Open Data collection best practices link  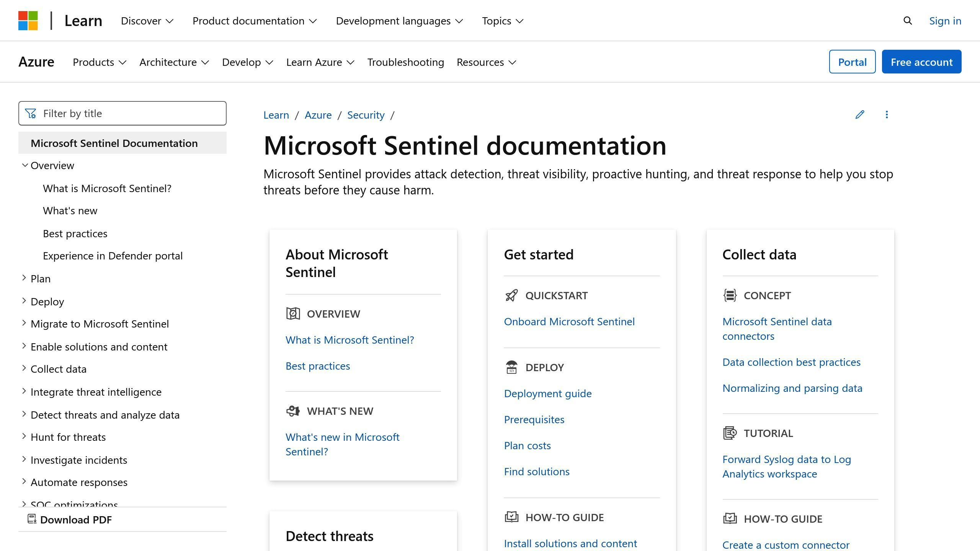[791, 362]
